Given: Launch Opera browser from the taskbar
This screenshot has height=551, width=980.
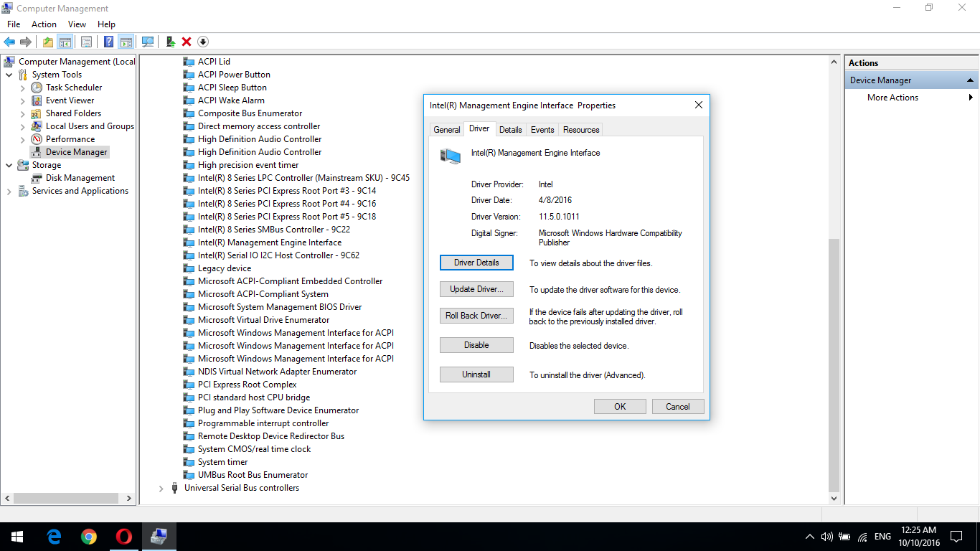Looking at the screenshot, I should [x=124, y=537].
